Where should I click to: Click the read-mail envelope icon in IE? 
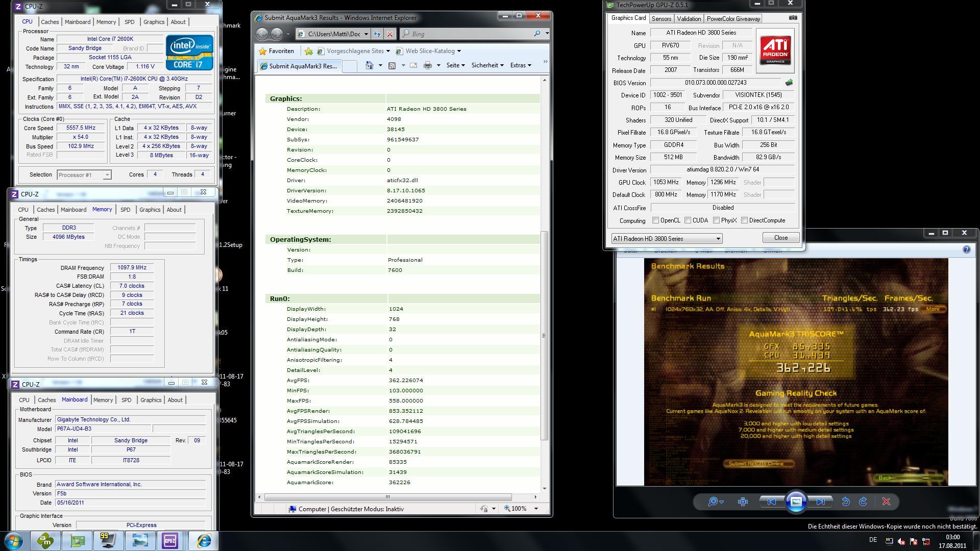pos(413,65)
